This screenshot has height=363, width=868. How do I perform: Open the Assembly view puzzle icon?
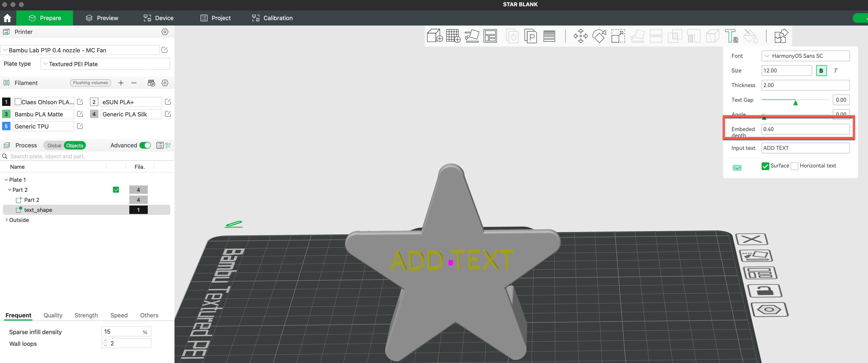click(781, 36)
